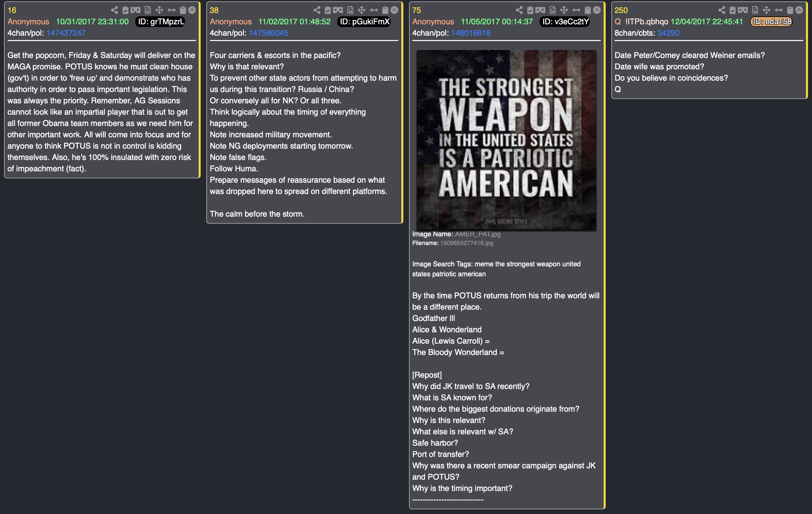Click the image file icon on post 38
812x514 pixels.
click(350, 10)
